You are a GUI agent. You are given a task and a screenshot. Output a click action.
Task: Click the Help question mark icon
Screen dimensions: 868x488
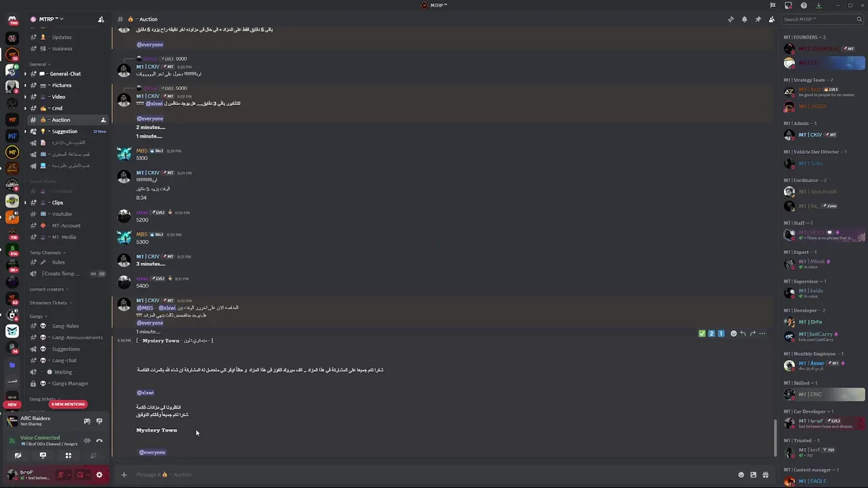click(x=804, y=5)
